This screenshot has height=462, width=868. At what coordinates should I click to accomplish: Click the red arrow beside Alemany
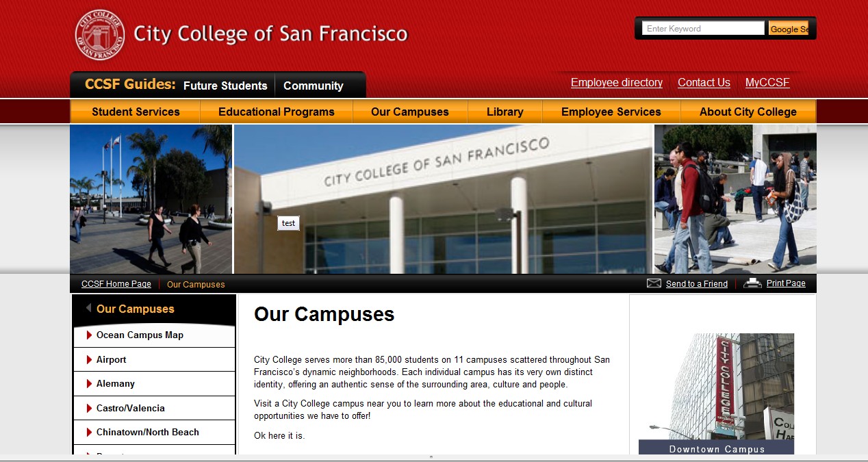click(x=89, y=383)
